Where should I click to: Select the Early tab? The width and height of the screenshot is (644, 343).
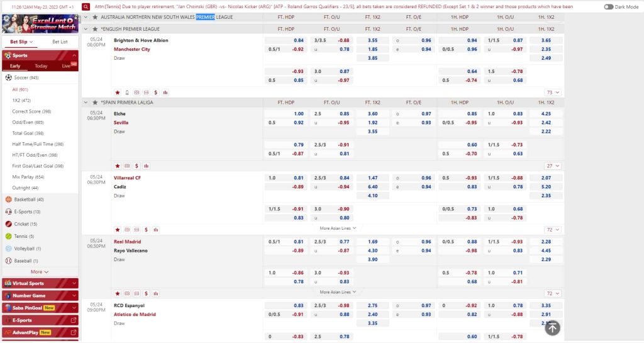(15, 66)
